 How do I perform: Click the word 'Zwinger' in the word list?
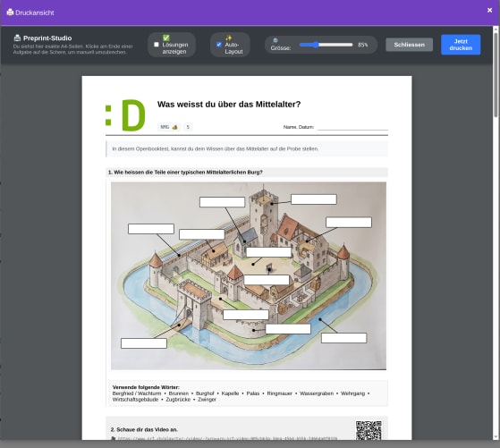207,400
